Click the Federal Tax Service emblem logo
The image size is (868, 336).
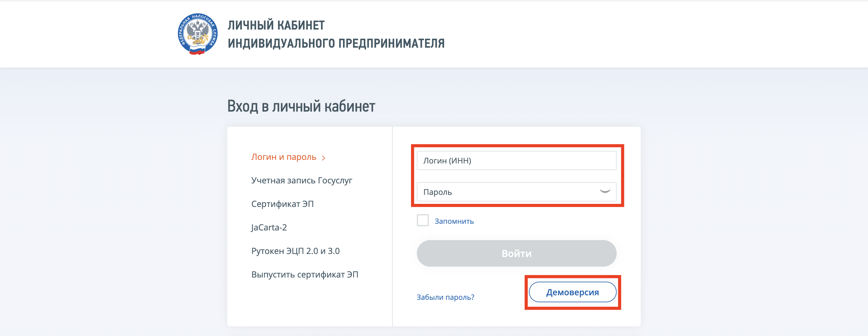tap(198, 34)
